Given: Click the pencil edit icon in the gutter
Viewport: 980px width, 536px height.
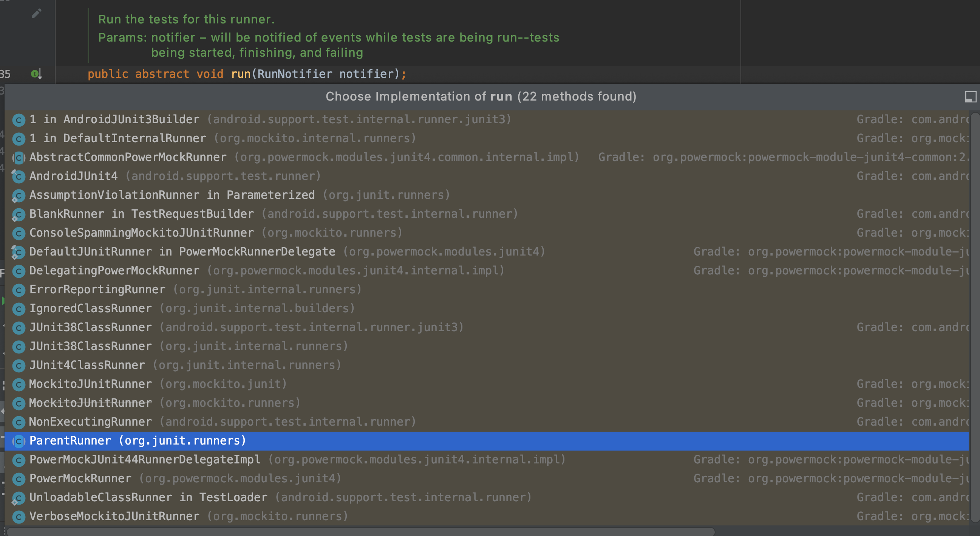Looking at the screenshot, I should 36,14.
